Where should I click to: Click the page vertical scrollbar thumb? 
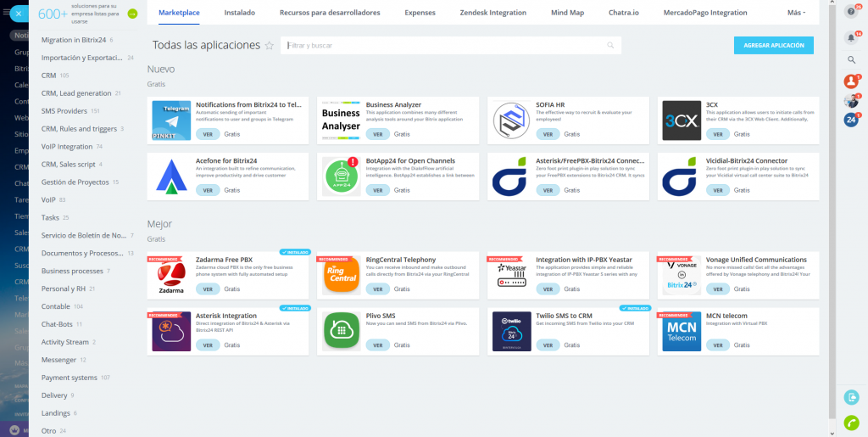(832, 213)
